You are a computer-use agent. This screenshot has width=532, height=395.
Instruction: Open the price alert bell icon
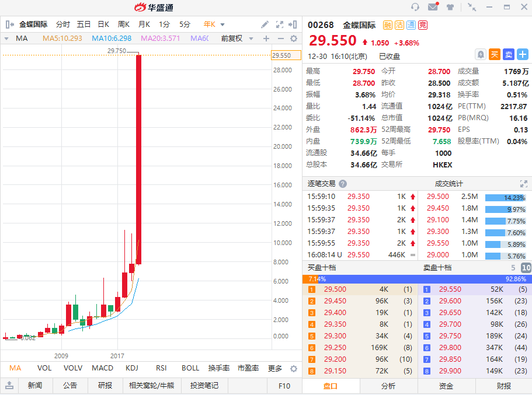tap(481, 54)
